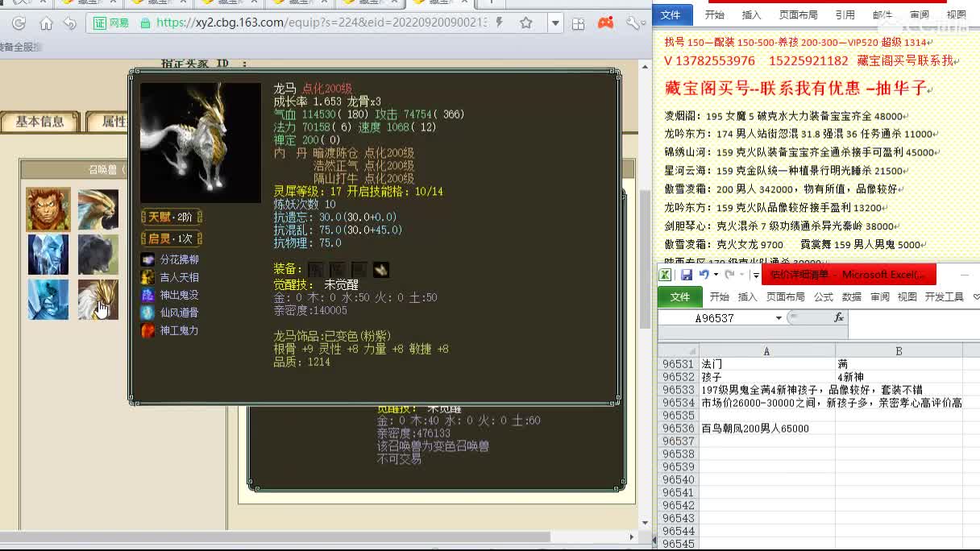Open the Excel green 文件 menu

tap(680, 296)
